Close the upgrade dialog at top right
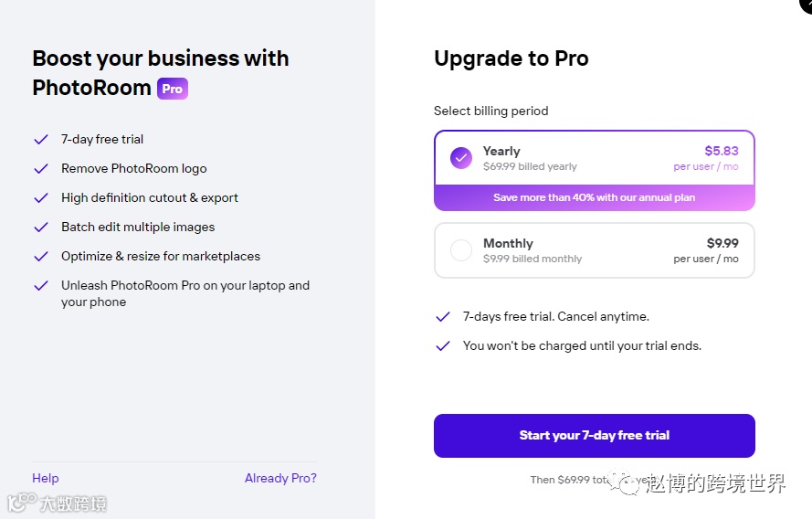 coord(805,5)
